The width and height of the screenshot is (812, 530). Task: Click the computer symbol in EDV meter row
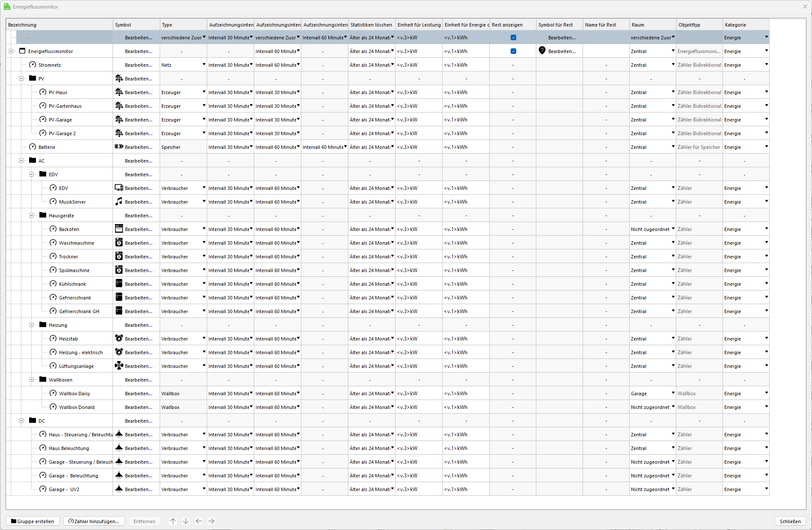click(119, 188)
